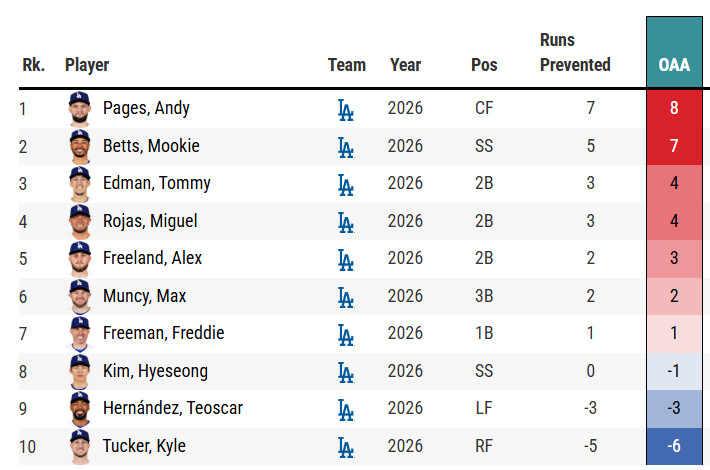Sort by the Year column header

405,65
